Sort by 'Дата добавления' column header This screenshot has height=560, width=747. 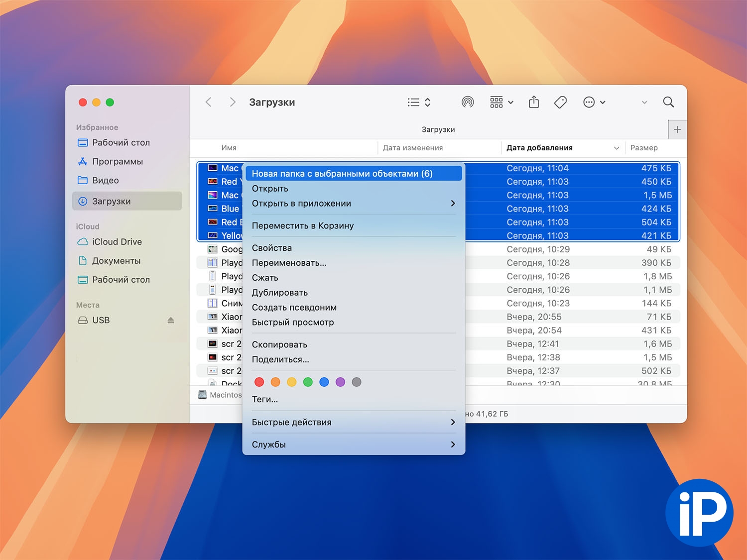[x=539, y=148]
